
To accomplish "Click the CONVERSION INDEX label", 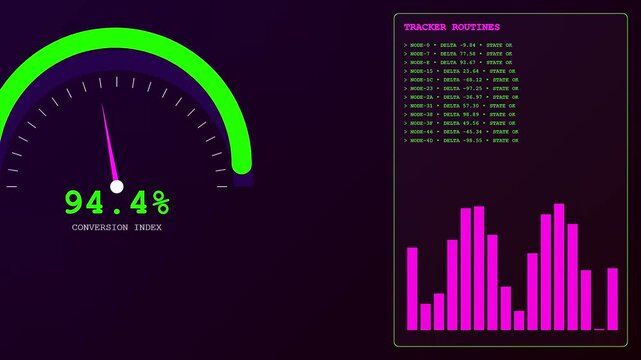I will pyautogui.click(x=117, y=228).
